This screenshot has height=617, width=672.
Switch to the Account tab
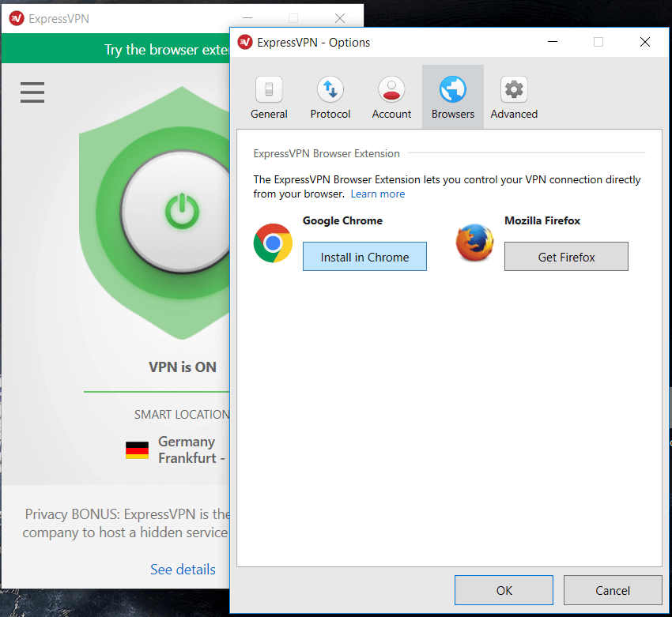tap(391, 97)
